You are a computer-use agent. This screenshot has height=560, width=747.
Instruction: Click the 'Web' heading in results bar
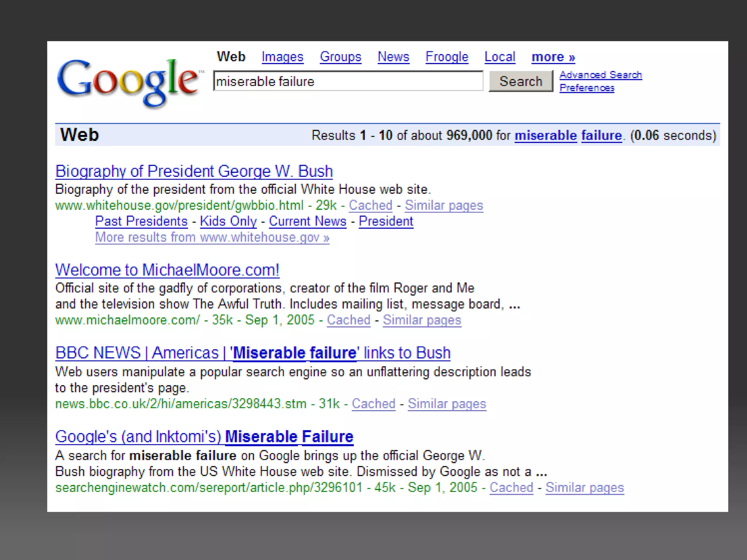pyautogui.click(x=79, y=135)
